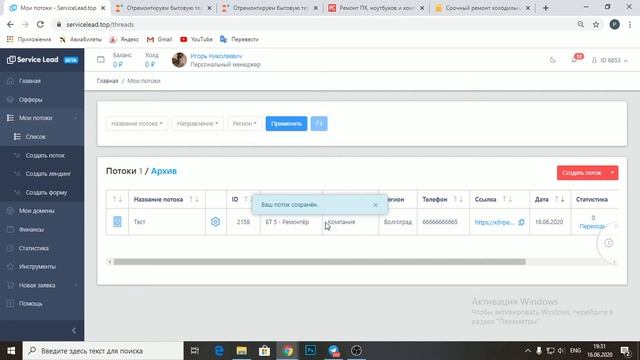The width and height of the screenshot is (640, 360).
Task: Click the Тест flow name cell
Action: (x=167, y=222)
